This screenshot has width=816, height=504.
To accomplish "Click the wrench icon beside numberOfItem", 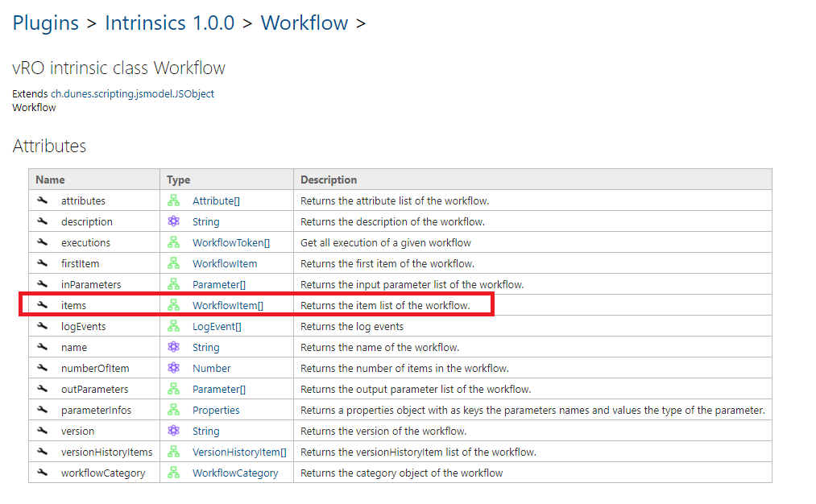I will tap(42, 368).
